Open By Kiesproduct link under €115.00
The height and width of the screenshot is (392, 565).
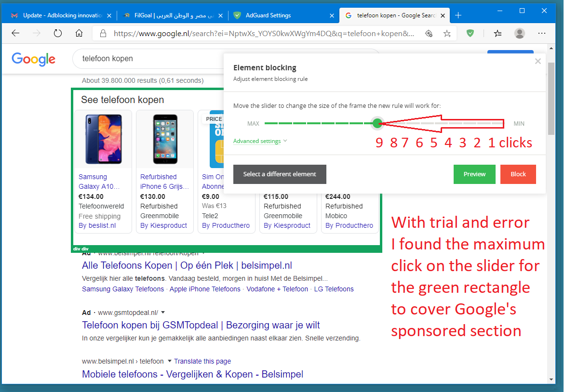(x=287, y=226)
